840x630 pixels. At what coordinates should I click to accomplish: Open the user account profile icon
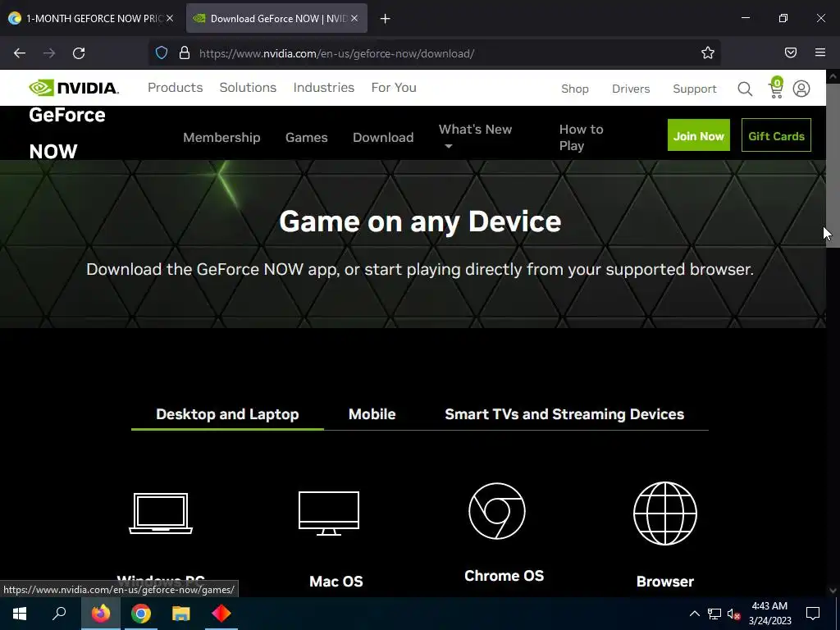[x=801, y=89]
